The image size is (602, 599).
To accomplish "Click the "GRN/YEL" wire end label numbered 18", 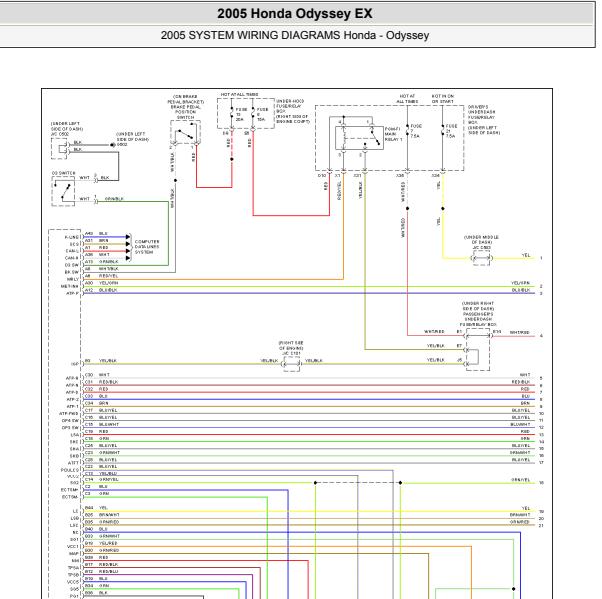I will tap(521, 480).
